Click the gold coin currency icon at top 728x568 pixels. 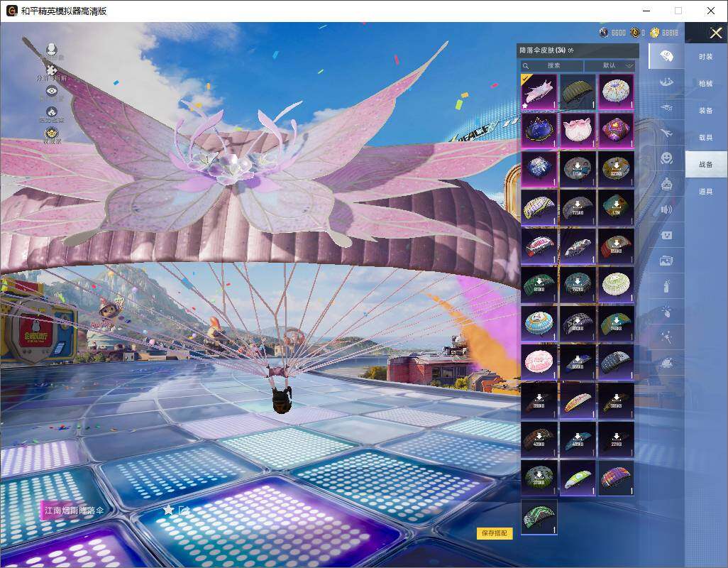coord(655,33)
